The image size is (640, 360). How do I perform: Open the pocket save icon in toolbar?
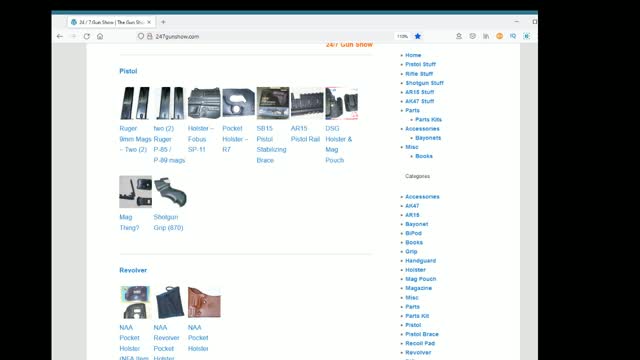[x=472, y=36]
